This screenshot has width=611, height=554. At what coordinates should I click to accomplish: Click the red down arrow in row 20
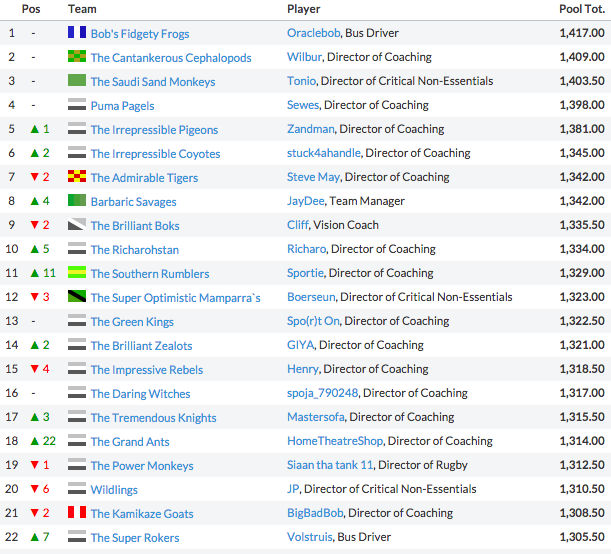pyautogui.click(x=35, y=489)
